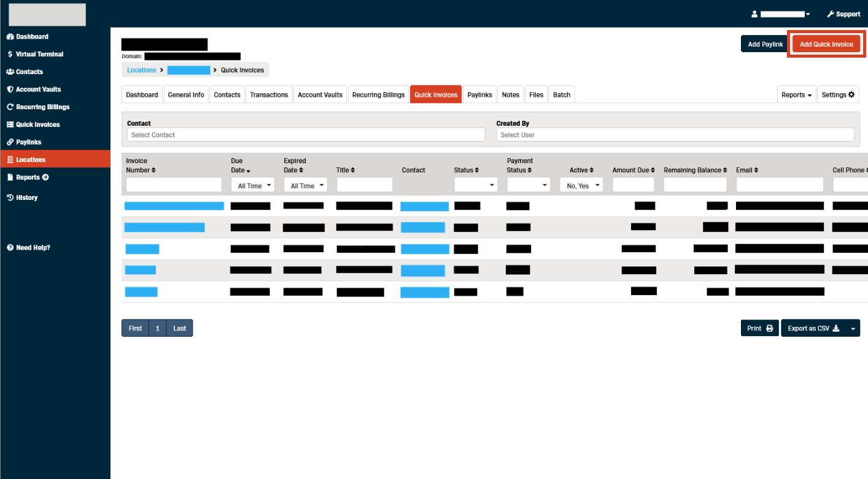
Task: Click the Add Quick Invoice button
Action: tap(826, 44)
